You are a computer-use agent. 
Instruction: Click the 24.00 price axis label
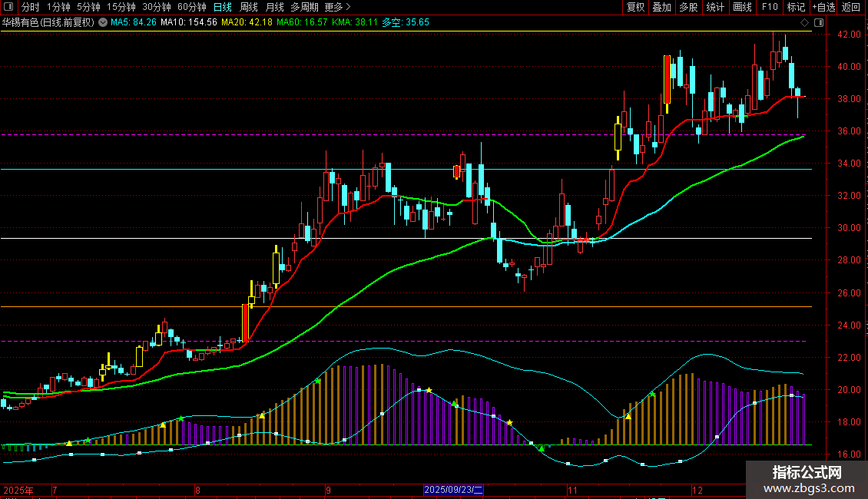point(849,326)
